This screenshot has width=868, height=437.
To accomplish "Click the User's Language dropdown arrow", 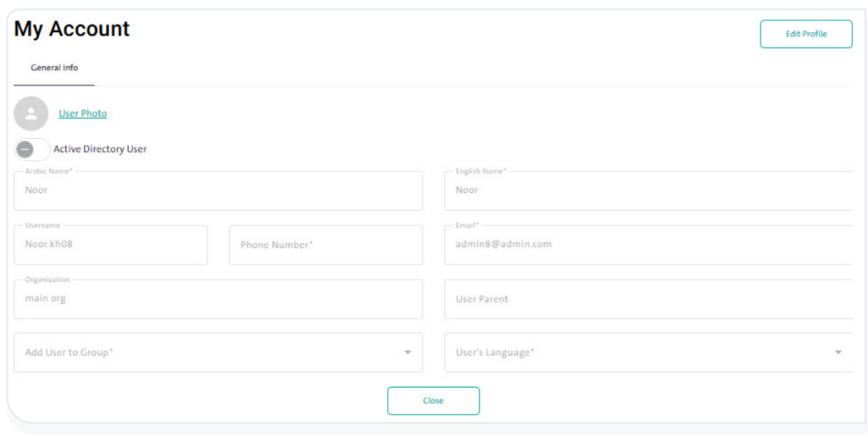I will tap(837, 352).
